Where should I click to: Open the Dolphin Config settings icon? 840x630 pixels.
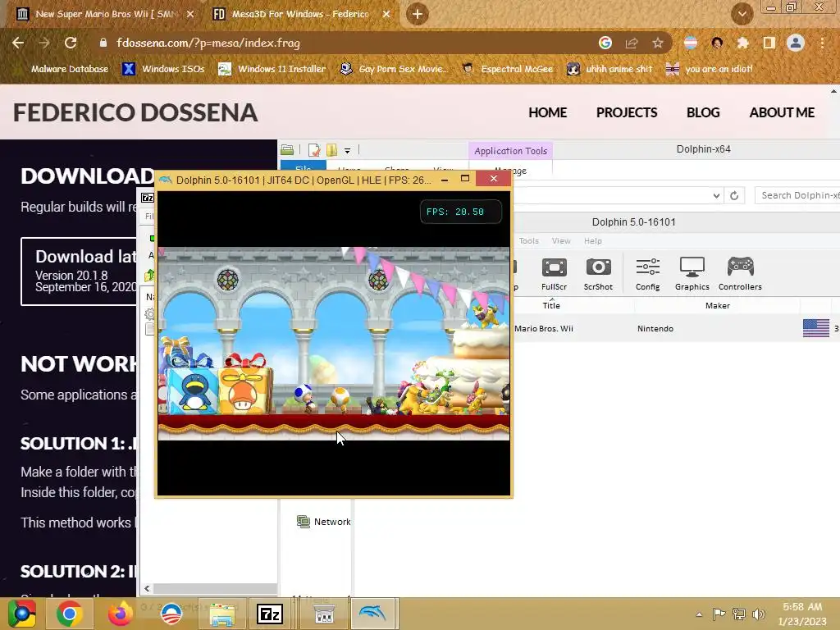point(648,274)
